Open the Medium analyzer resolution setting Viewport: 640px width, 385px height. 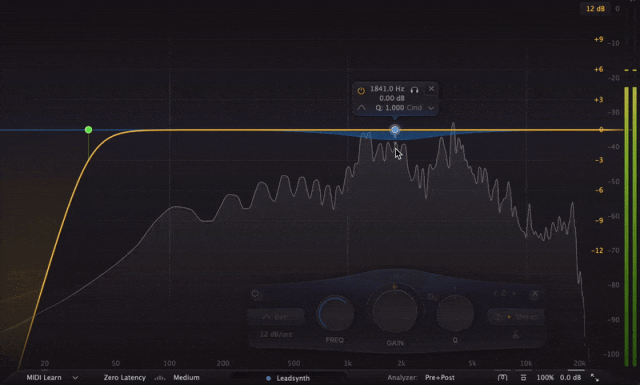[x=187, y=378]
